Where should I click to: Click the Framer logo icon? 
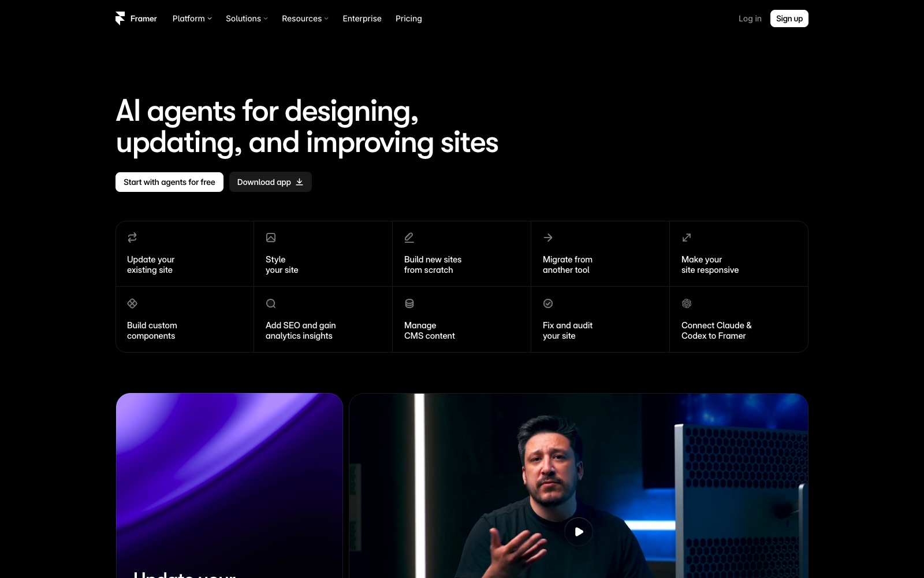coord(120,18)
